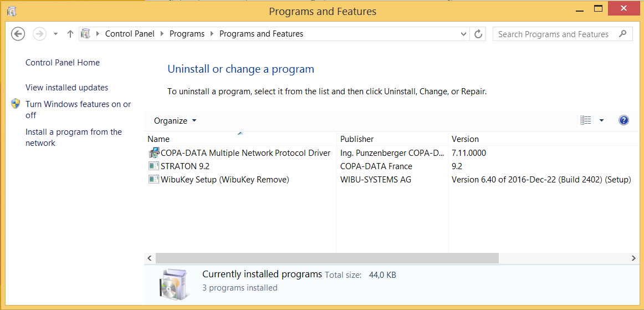Close the Programs and Features window

[624, 9]
